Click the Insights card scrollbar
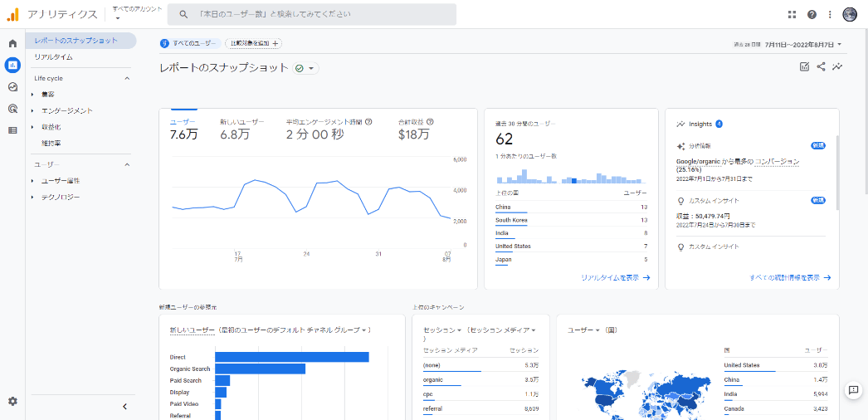This screenshot has width=868, height=420. tap(837, 172)
